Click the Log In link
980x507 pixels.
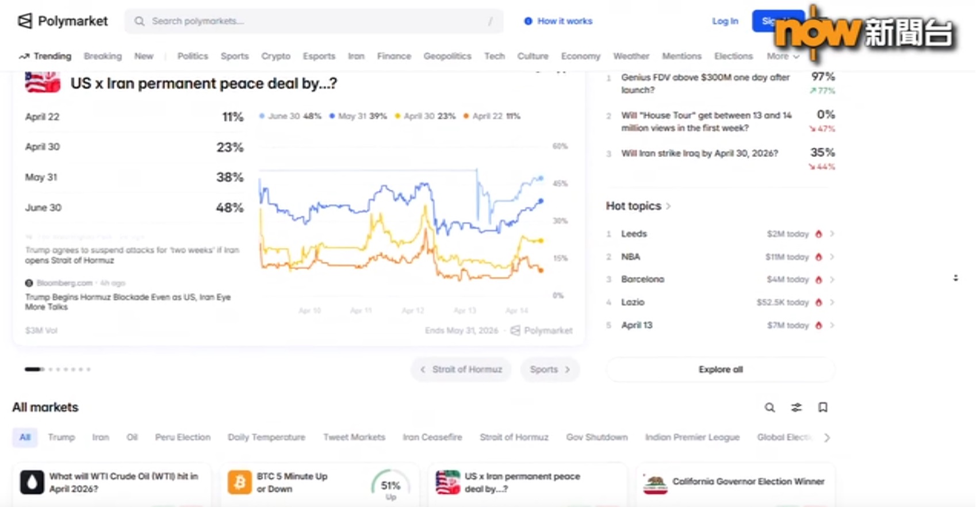click(x=725, y=21)
